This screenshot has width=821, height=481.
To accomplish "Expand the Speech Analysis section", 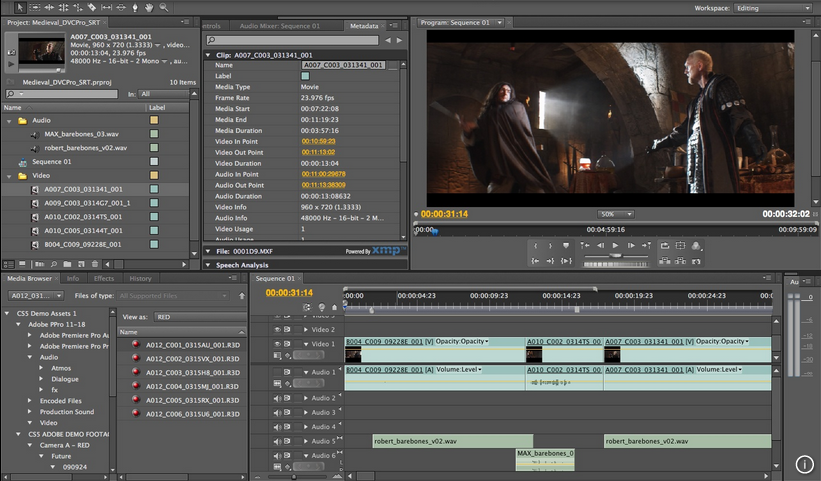I will (209, 265).
